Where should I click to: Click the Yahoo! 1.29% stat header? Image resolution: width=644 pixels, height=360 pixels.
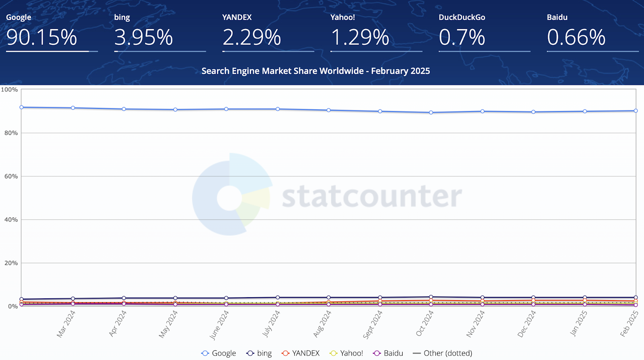[x=376, y=32]
